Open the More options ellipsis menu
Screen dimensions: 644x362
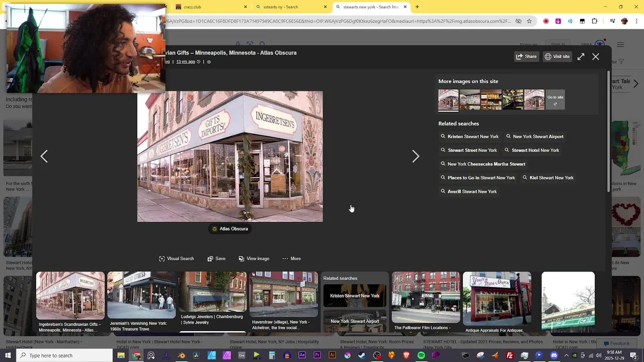tap(291, 258)
